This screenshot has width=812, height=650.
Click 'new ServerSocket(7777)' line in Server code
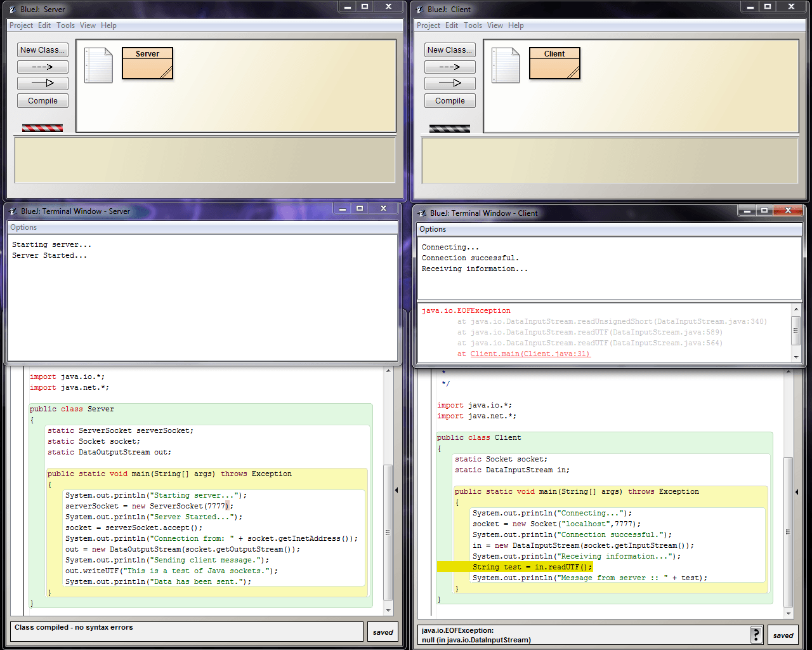(149, 506)
